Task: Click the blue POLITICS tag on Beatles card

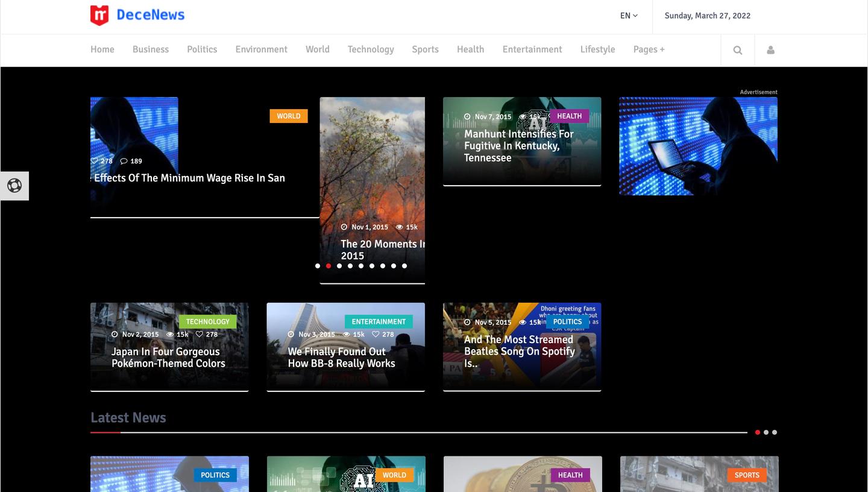Action: pyautogui.click(x=568, y=321)
